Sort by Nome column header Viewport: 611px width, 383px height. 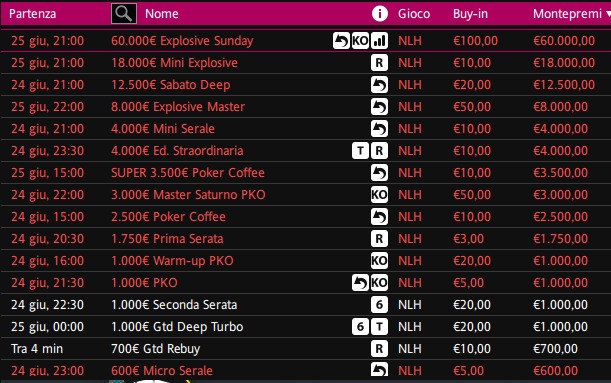point(162,14)
